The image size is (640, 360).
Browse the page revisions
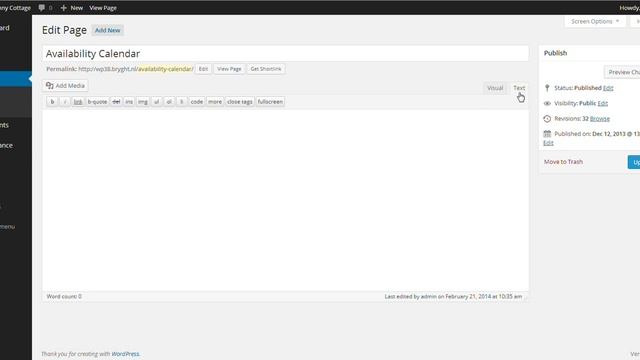pos(600,118)
